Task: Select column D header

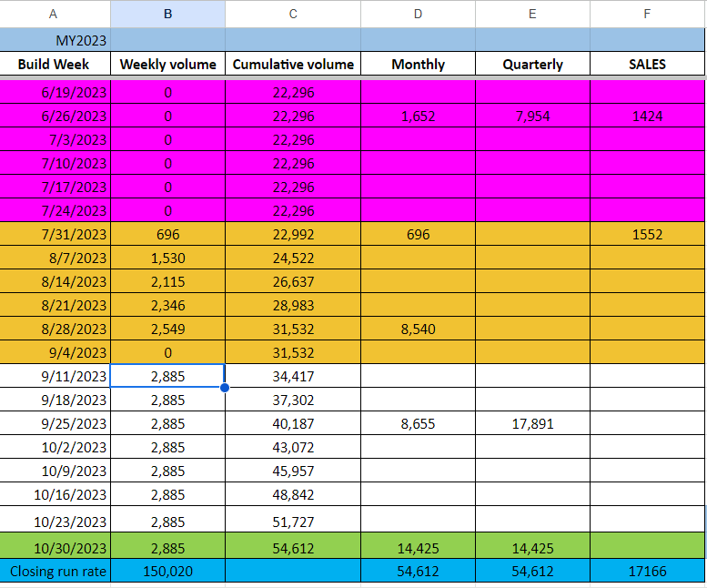Action: click(418, 14)
